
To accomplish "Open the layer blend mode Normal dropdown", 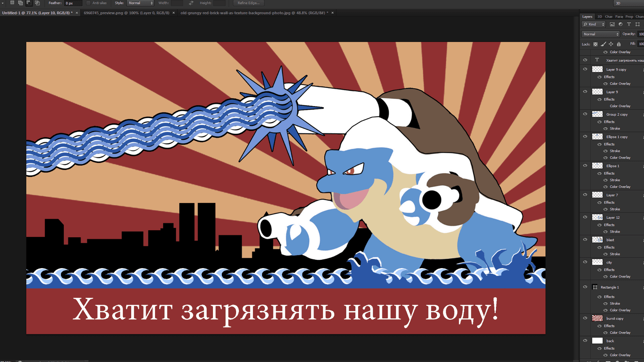I will [x=600, y=34].
